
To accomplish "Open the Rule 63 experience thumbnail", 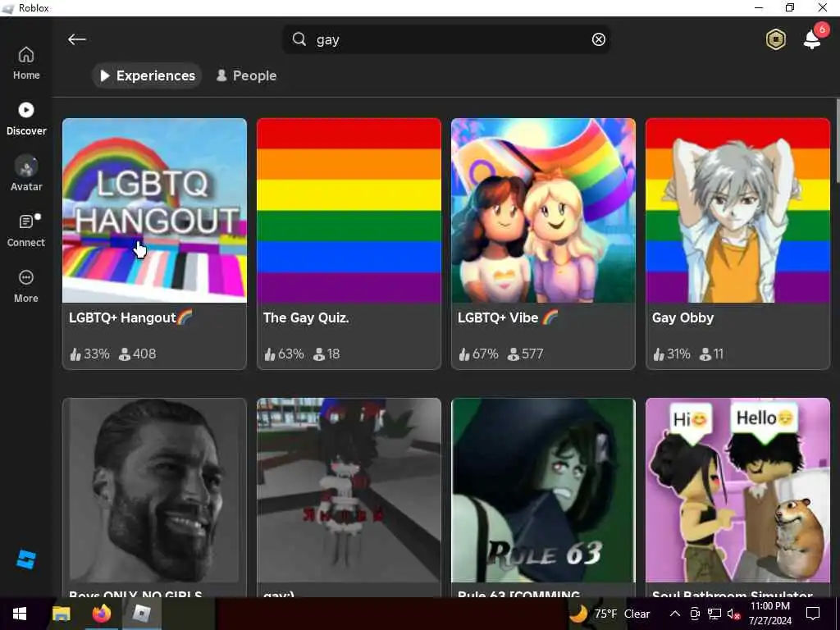I will click(543, 491).
